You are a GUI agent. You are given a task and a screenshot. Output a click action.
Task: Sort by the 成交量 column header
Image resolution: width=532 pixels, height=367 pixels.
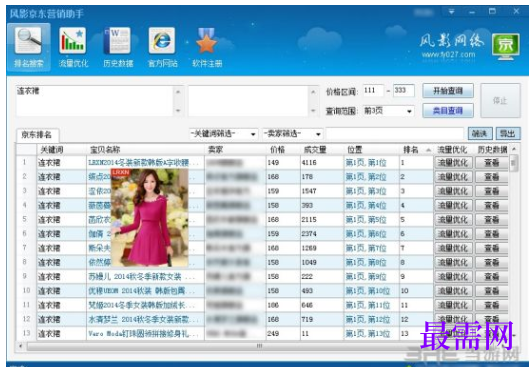[x=322, y=150]
